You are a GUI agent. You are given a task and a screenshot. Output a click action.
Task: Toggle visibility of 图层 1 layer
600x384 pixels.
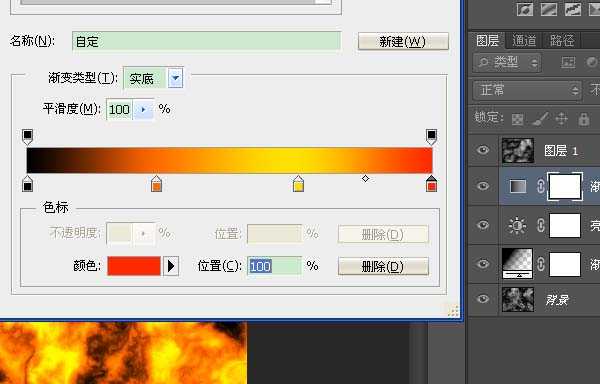pos(483,150)
